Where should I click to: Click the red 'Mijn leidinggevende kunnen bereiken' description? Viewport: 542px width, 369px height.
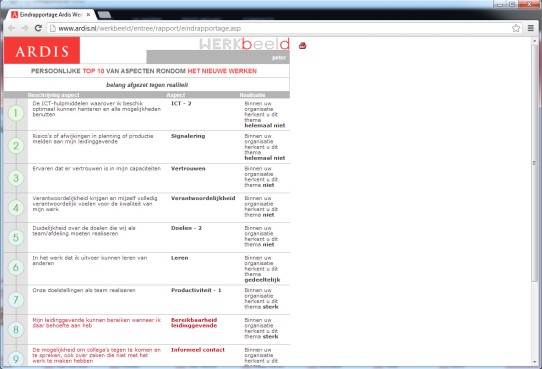(x=97, y=323)
